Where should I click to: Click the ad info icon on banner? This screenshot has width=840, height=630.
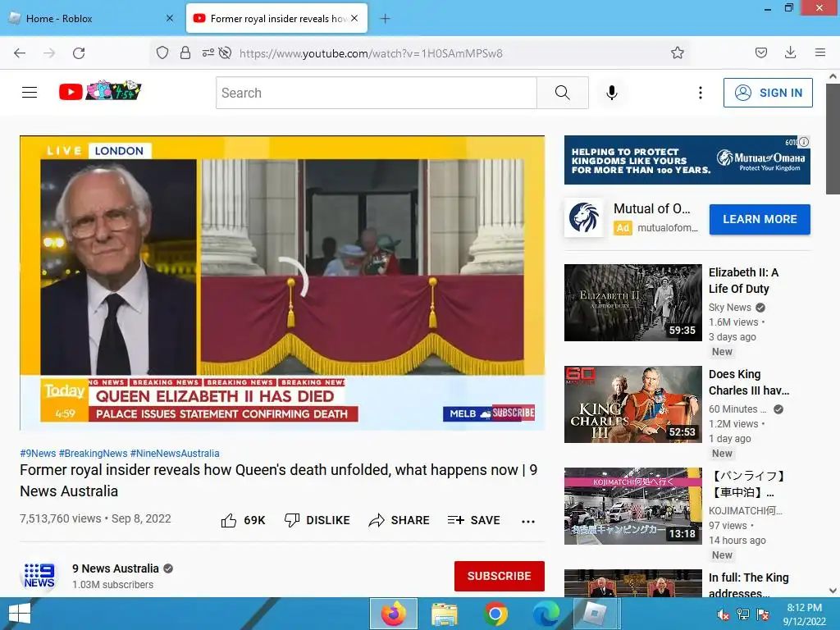804,142
